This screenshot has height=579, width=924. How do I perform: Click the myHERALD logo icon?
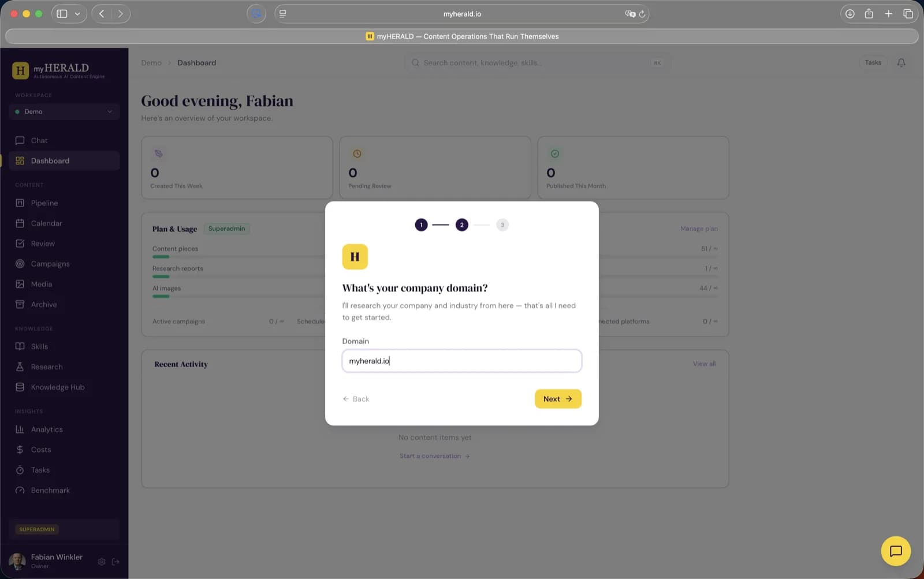(x=20, y=70)
